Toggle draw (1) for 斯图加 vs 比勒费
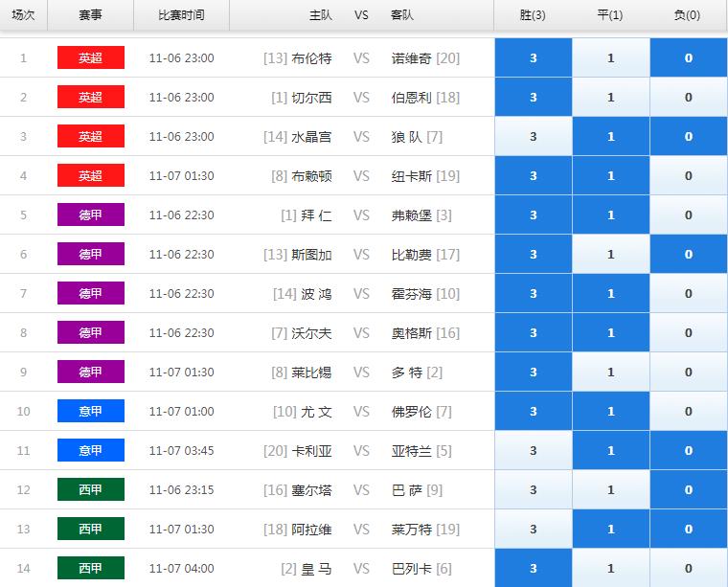728x587 pixels. click(611, 254)
